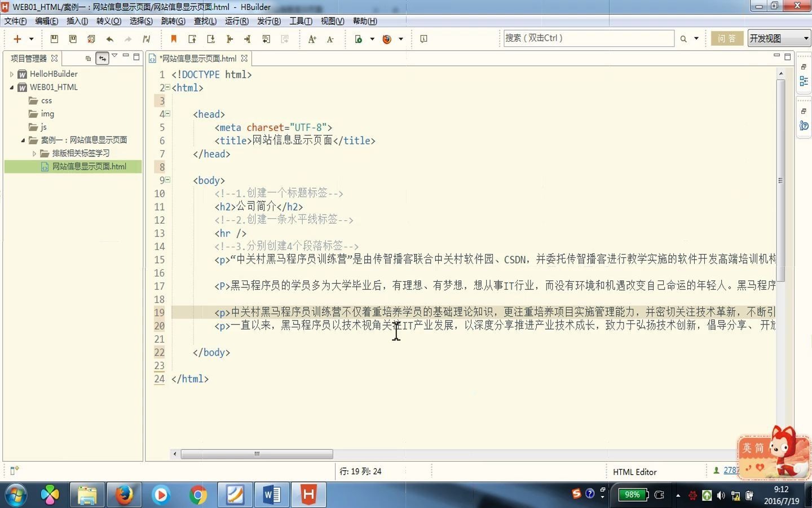Expand the HelloHBuilder project node
The height and width of the screenshot is (508, 812).
tap(11, 74)
